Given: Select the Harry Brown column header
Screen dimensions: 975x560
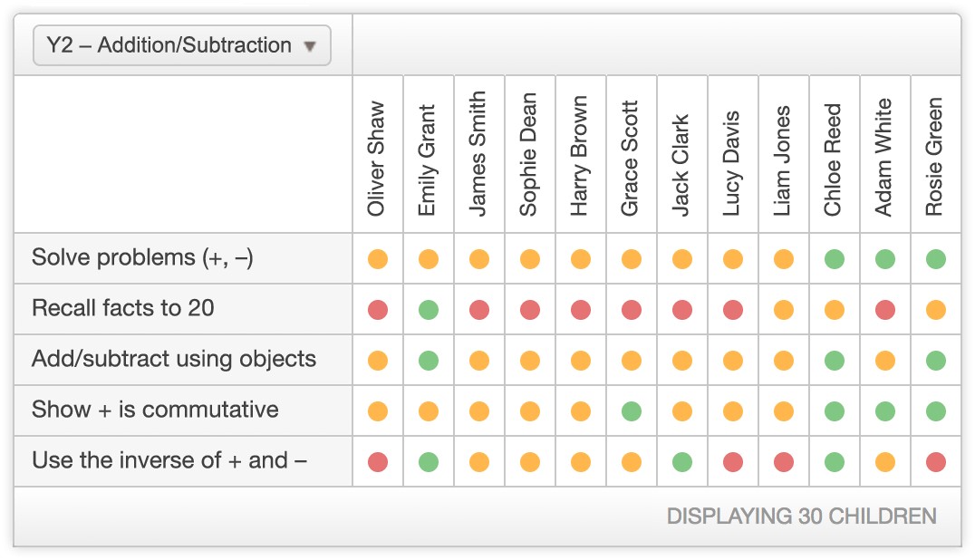Looking at the screenshot, I should 580,155.
